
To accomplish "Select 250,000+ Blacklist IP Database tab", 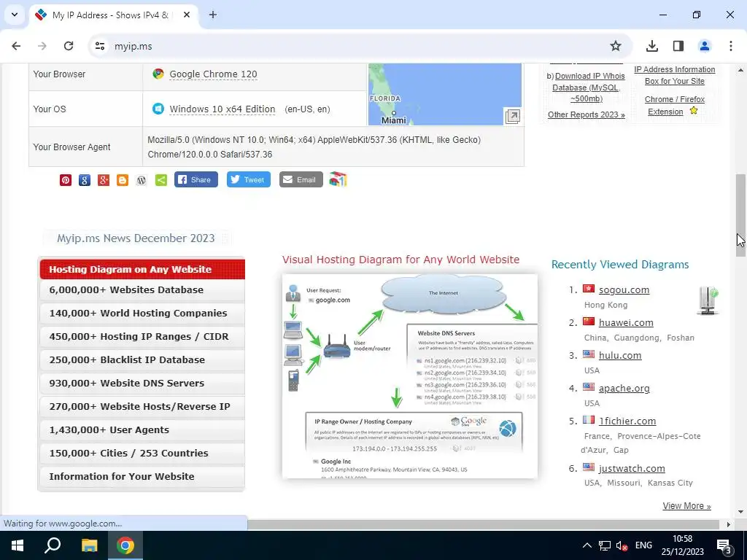I will (x=142, y=360).
